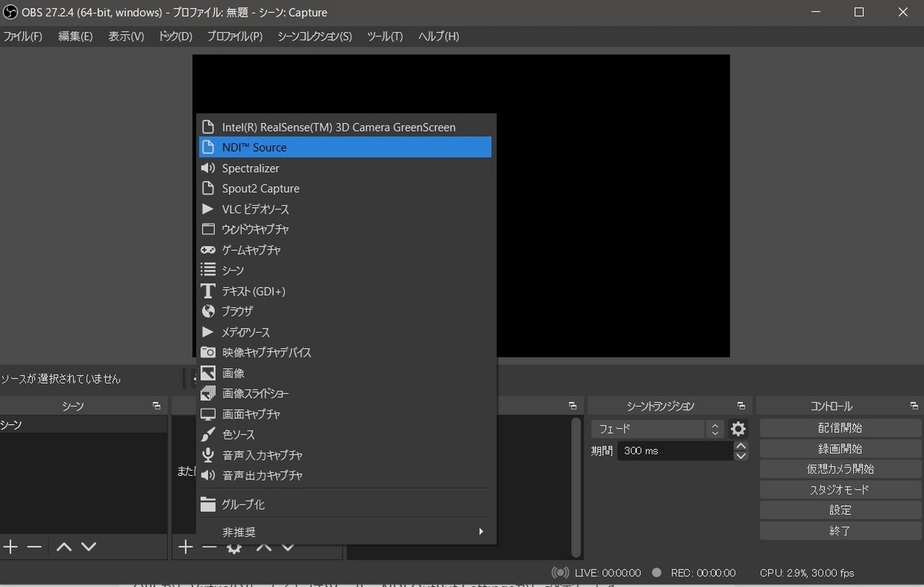Move scene down arrow

click(89, 547)
